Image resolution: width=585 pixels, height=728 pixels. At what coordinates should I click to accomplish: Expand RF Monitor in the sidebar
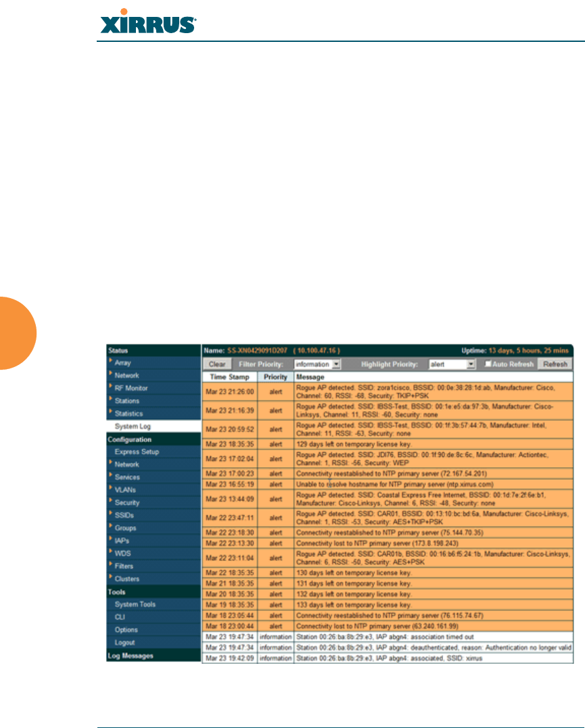[131, 388]
